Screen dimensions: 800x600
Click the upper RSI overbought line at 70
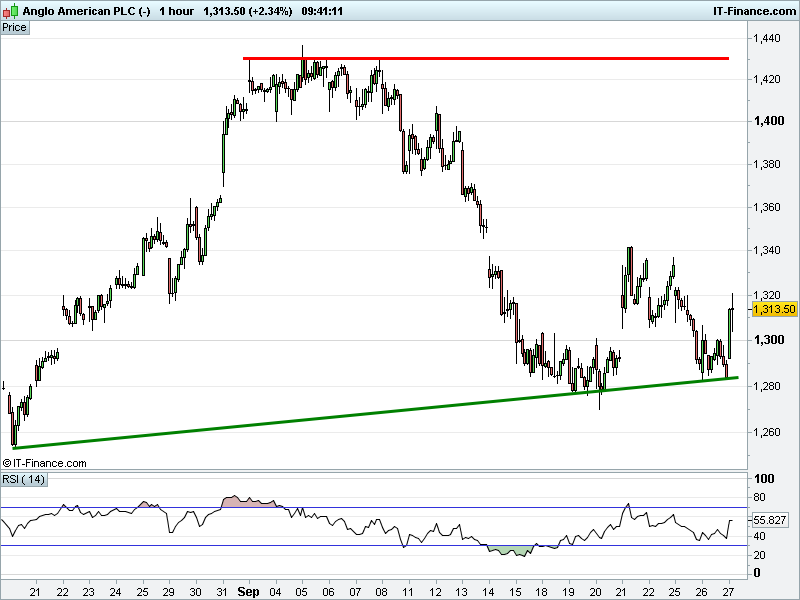373,508
